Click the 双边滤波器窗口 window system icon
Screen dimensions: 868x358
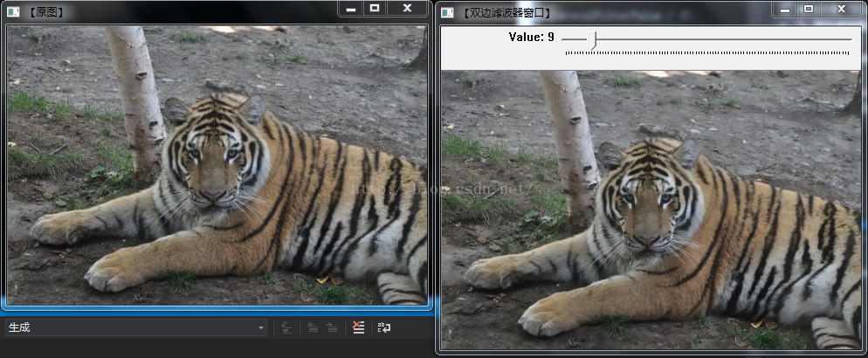click(447, 12)
